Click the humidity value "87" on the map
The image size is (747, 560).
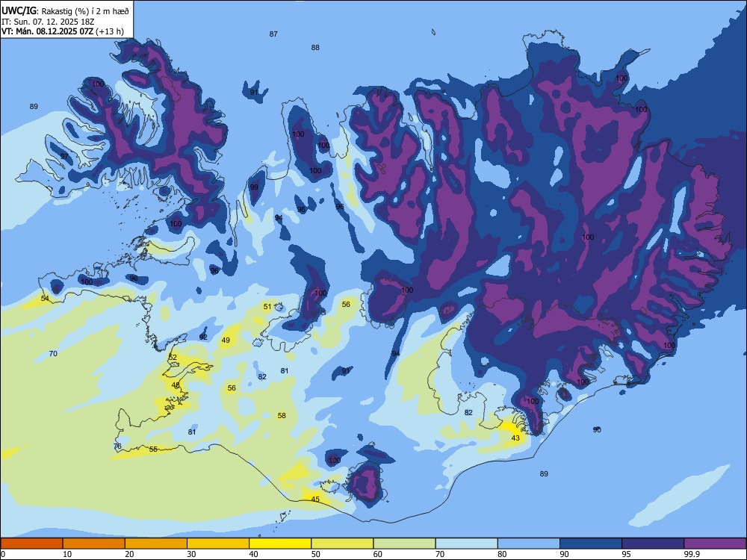(x=273, y=34)
